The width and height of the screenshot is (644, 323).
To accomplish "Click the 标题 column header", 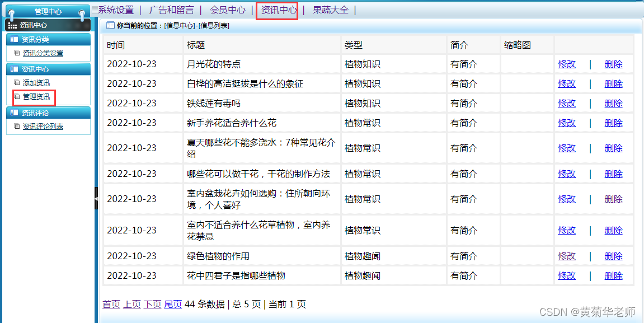I will tap(196, 45).
